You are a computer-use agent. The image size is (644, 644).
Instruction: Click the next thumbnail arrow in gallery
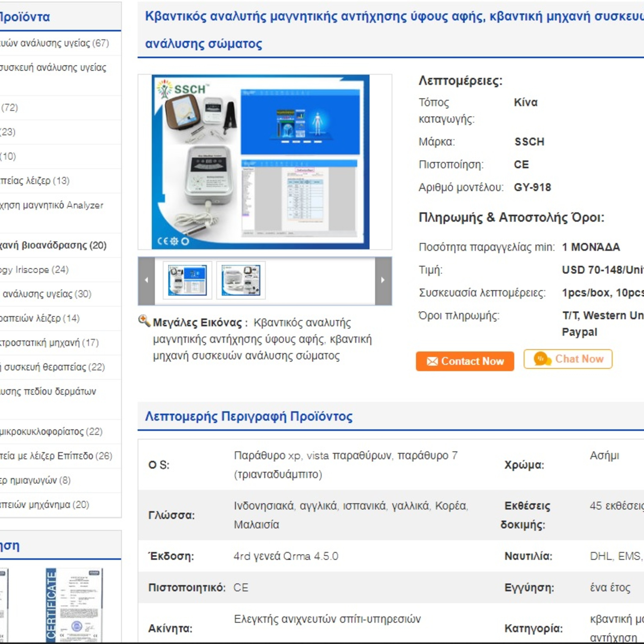(x=383, y=280)
